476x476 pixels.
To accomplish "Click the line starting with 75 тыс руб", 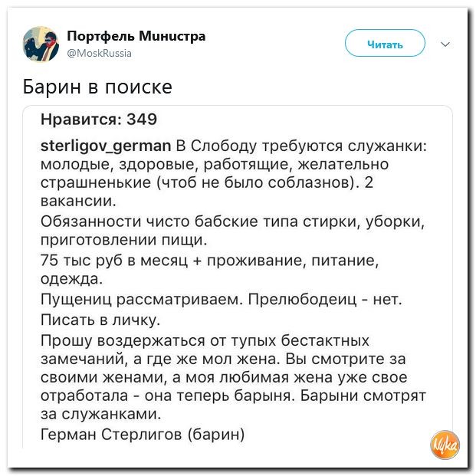I will [208, 260].
